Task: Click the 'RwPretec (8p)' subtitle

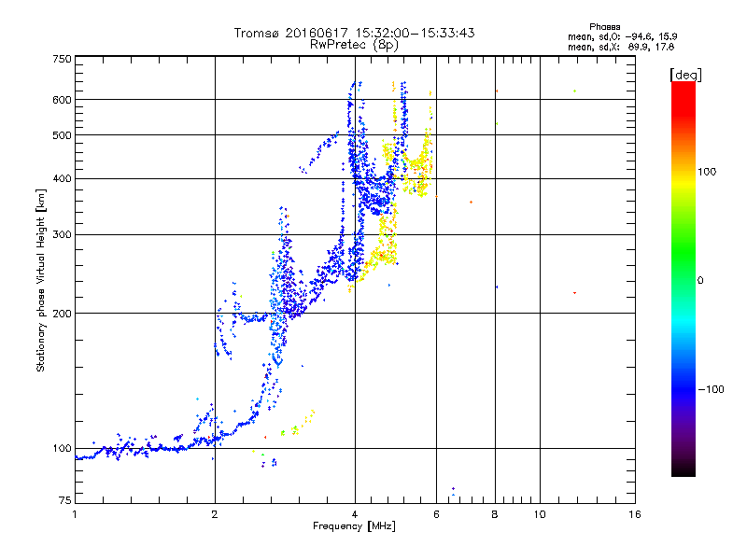Action: 354,45
